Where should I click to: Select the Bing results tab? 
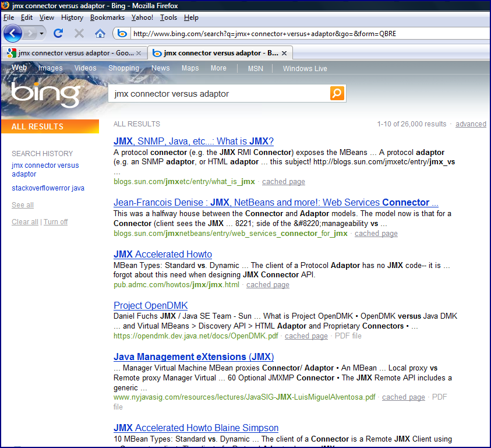[x=220, y=53]
